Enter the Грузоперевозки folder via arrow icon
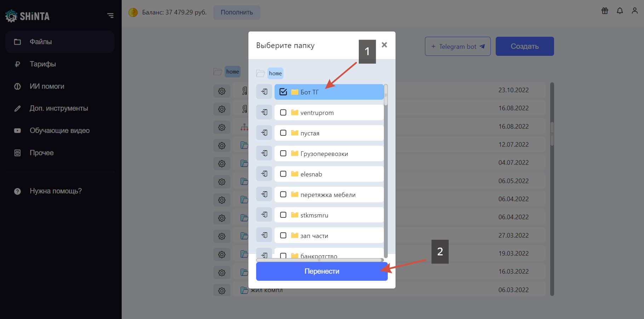644x319 pixels. coord(264,153)
